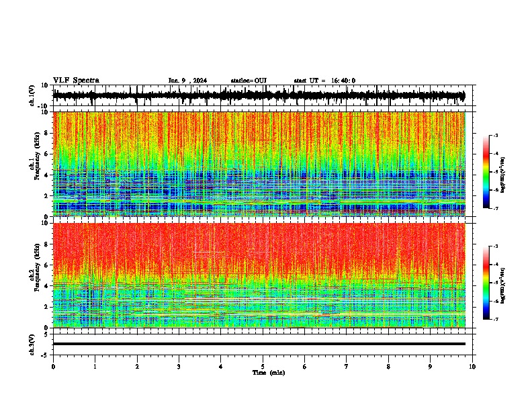Click tick "3" on the Time axis
The height and width of the screenshot is (411, 532).
tap(179, 367)
